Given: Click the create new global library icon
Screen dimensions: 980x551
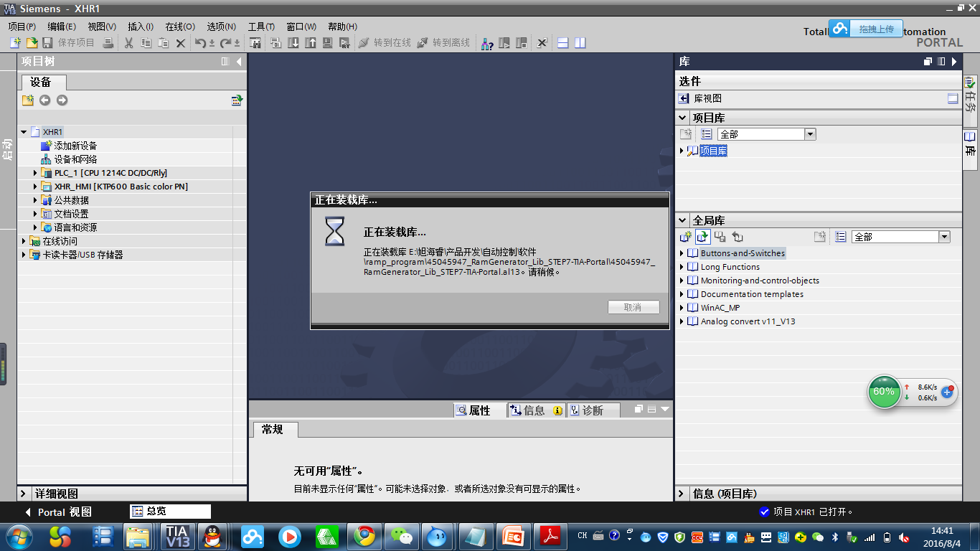Looking at the screenshot, I should tap(686, 237).
